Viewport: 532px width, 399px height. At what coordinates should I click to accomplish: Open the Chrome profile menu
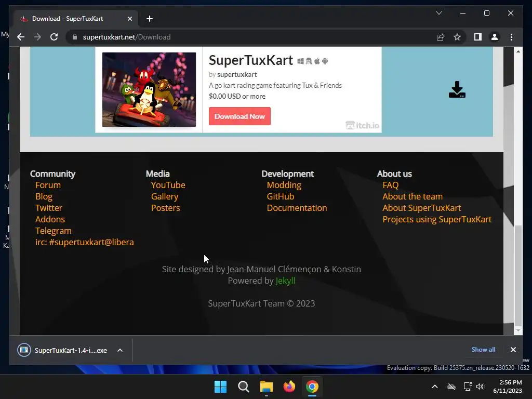pyautogui.click(x=495, y=37)
